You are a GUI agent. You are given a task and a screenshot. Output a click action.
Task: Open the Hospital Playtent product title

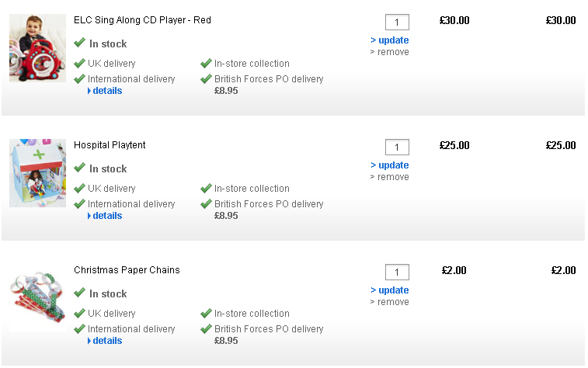click(x=110, y=145)
